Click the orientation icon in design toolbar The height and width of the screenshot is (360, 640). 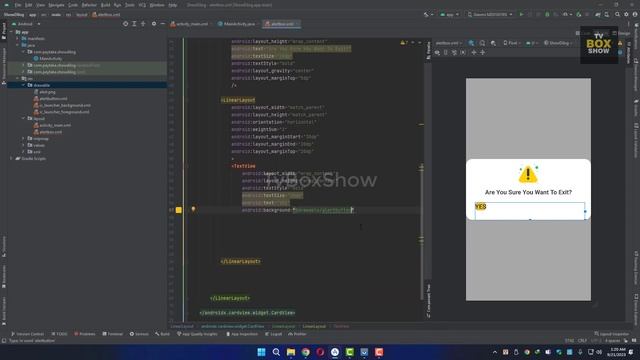[482, 43]
